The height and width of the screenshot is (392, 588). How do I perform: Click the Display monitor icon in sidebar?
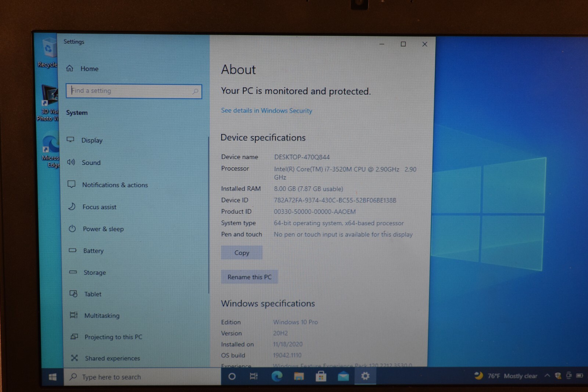(x=71, y=140)
